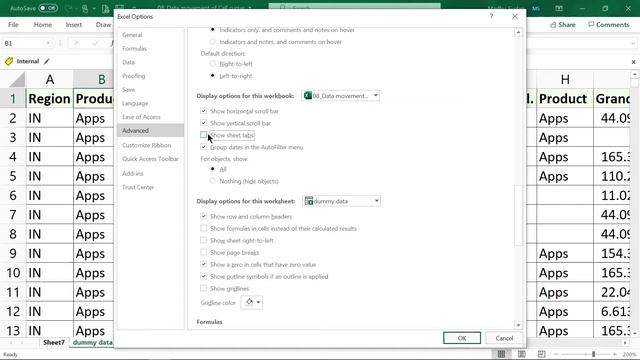Check Show sheet right-to-left

[x=204, y=240]
